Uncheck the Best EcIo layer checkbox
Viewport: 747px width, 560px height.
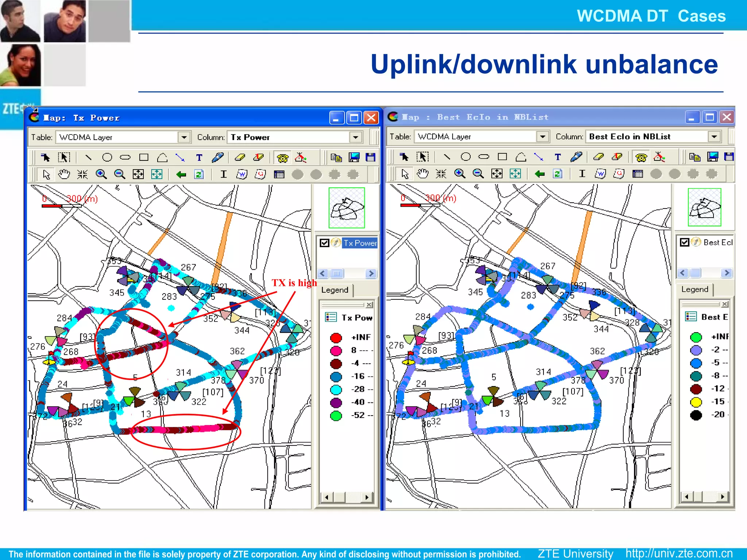click(x=685, y=242)
